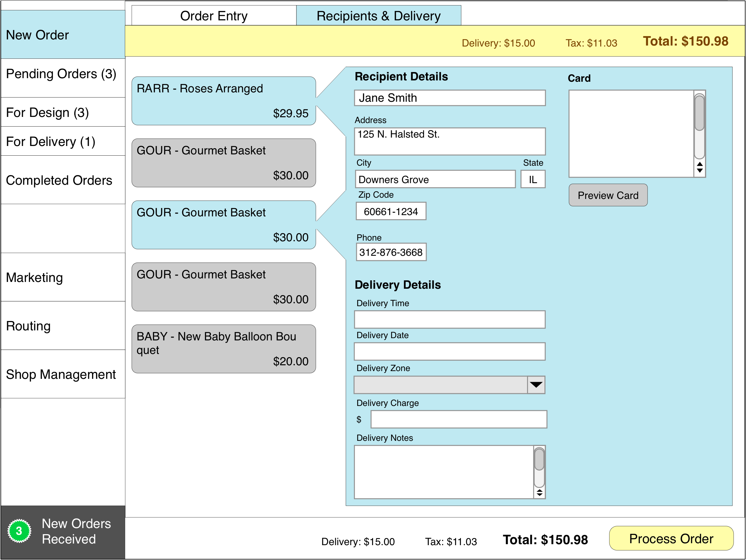The width and height of the screenshot is (746, 560).
Task: Click the Preview Card button
Action: [x=608, y=195]
